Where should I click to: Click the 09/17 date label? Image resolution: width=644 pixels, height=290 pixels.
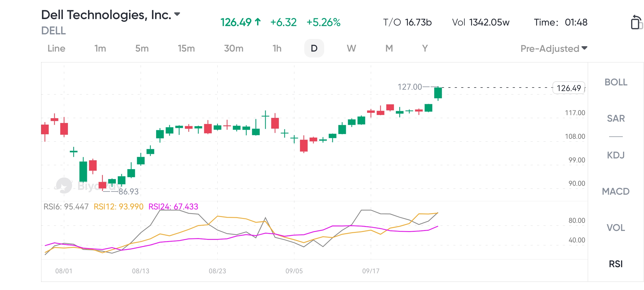pos(371,271)
